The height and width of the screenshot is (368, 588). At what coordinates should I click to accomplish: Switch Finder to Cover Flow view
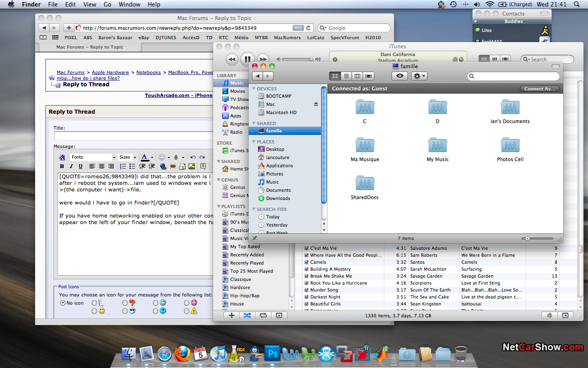(x=369, y=76)
